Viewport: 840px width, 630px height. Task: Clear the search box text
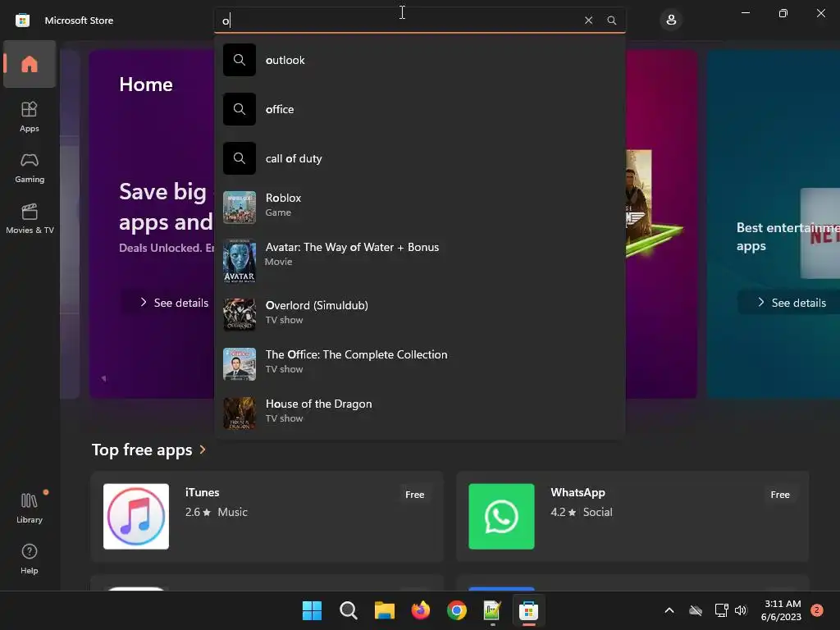(588, 21)
